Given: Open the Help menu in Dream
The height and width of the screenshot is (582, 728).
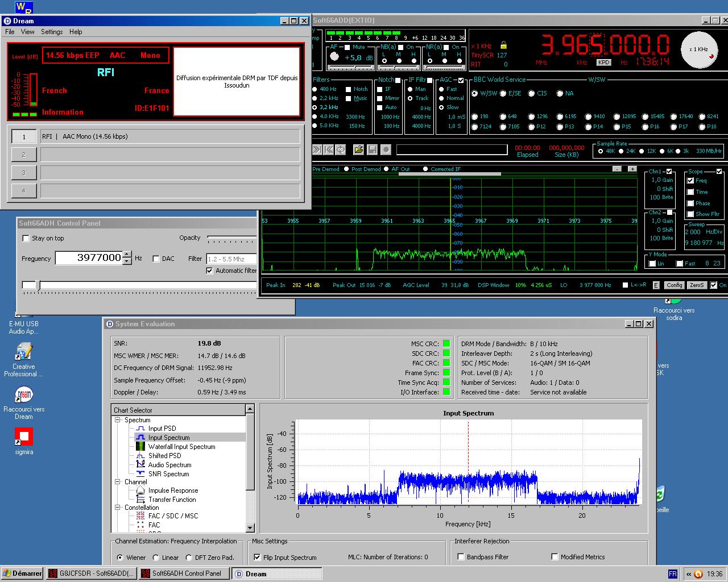Looking at the screenshot, I should [x=76, y=32].
